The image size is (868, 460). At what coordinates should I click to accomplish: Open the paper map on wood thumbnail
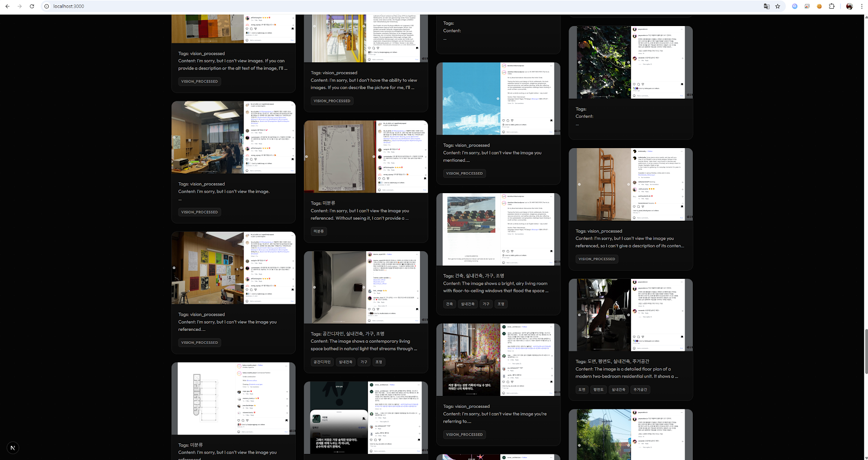point(366,157)
